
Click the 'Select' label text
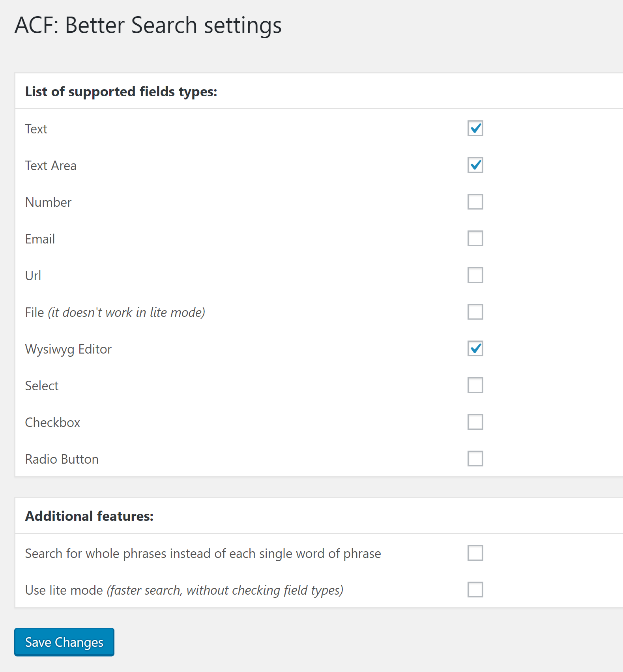pyautogui.click(x=42, y=386)
